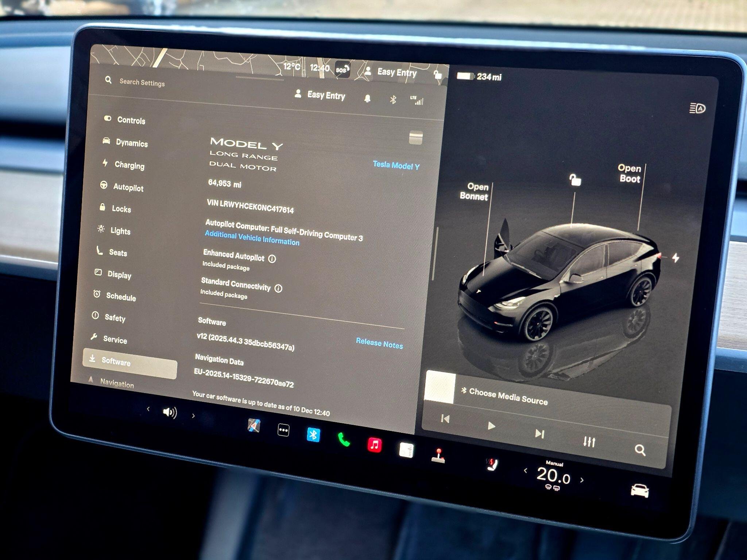747x560 pixels.
Task: Open the audio equalizer sliders
Action: [589, 442]
